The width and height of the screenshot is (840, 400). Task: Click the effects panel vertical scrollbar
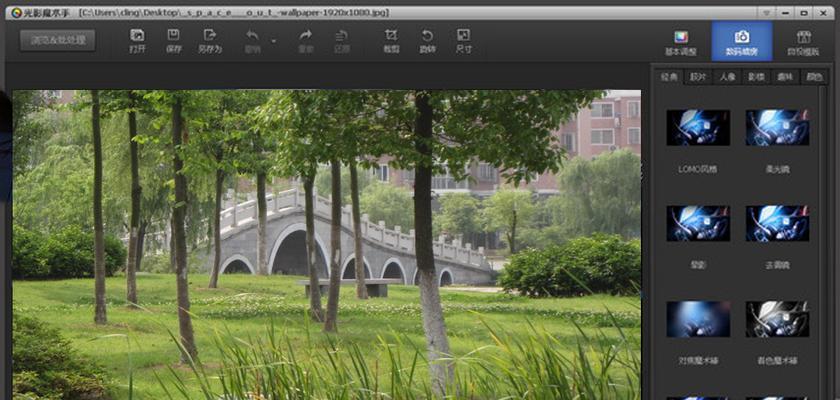[823, 242]
